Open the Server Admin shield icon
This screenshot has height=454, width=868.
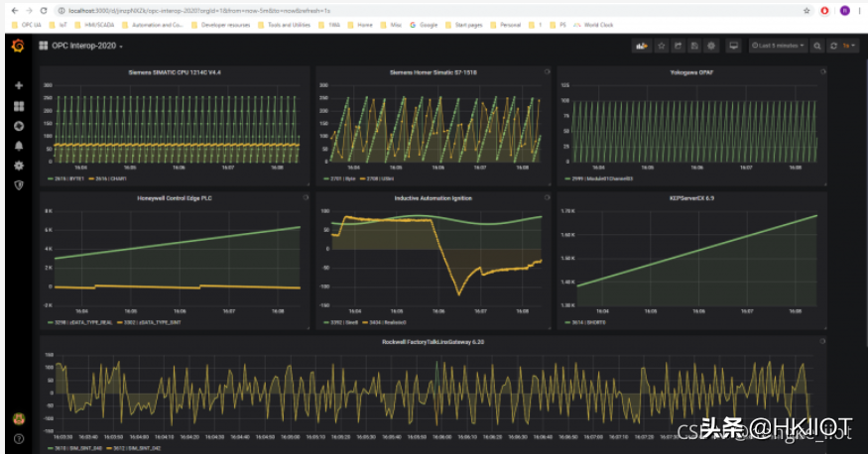point(19,185)
